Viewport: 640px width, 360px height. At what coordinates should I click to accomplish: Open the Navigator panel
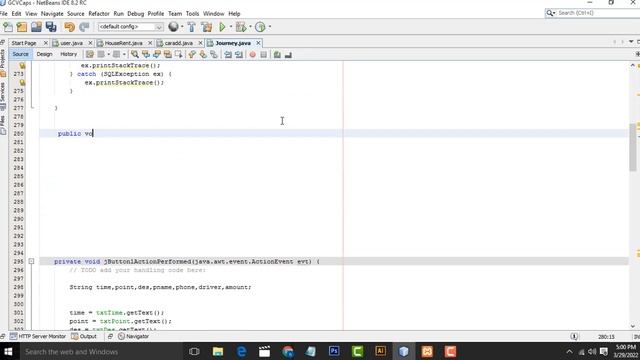click(x=133, y=336)
